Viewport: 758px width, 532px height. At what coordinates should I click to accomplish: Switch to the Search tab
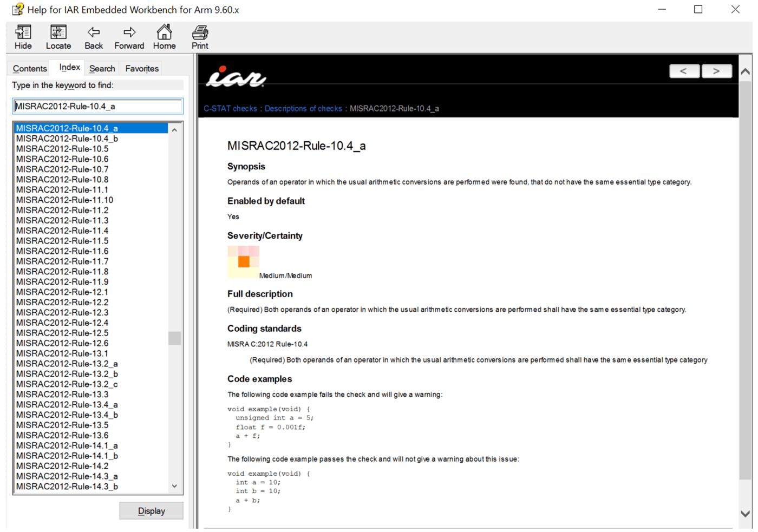coord(102,68)
